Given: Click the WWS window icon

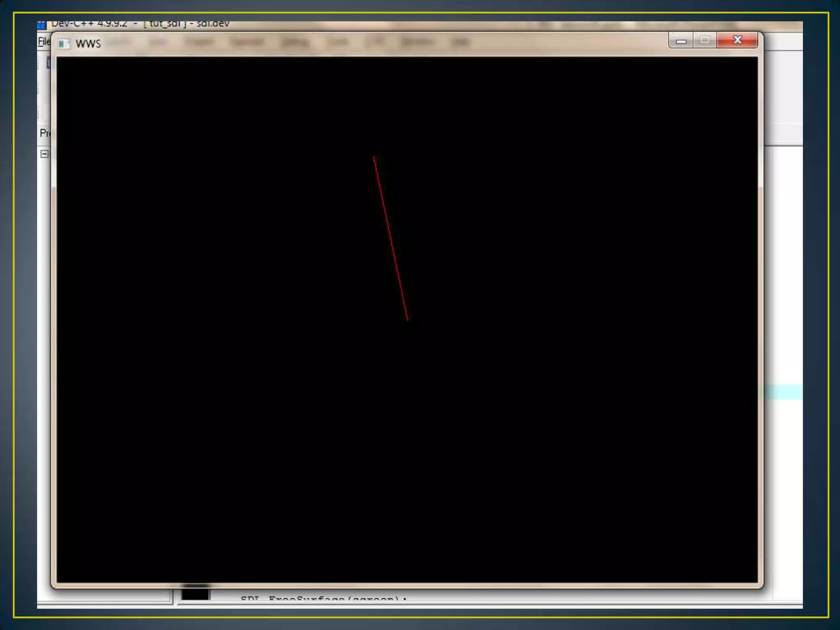Looking at the screenshot, I should pos(63,43).
